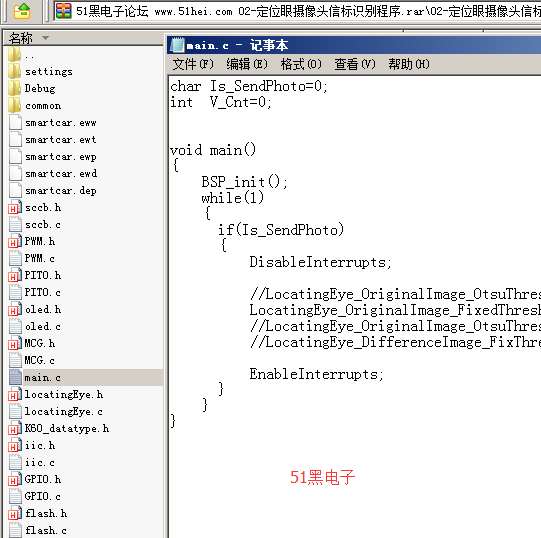This screenshot has width=541, height=538.
Task: Click the PWM.h header file icon
Action: coord(15,241)
